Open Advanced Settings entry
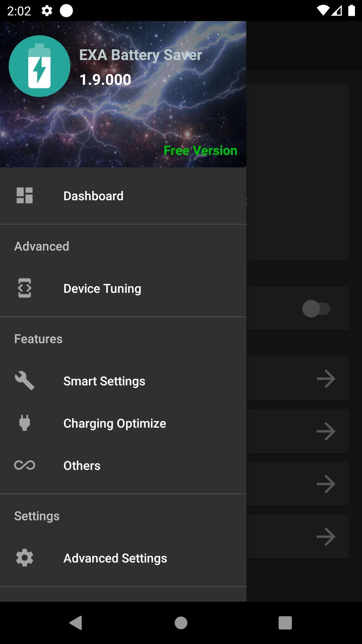 (x=123, y=558)
